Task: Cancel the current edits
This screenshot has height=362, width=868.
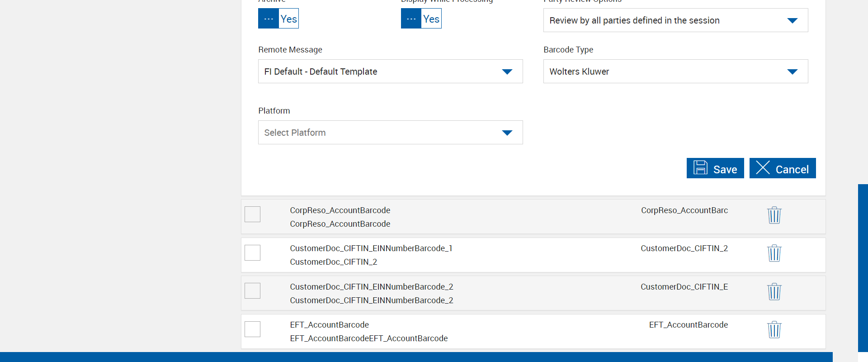Action: tap(783, 168)
